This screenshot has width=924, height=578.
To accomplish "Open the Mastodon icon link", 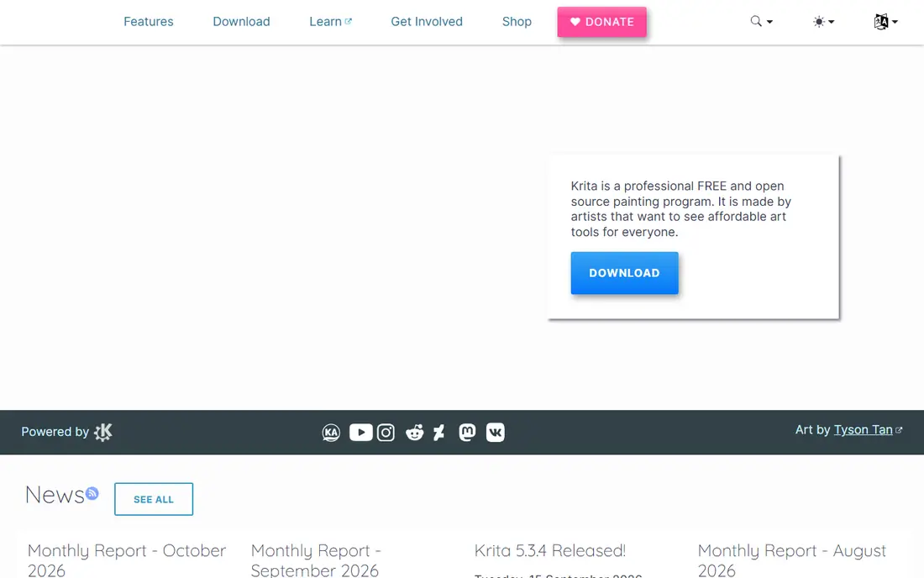I will 467,433.
